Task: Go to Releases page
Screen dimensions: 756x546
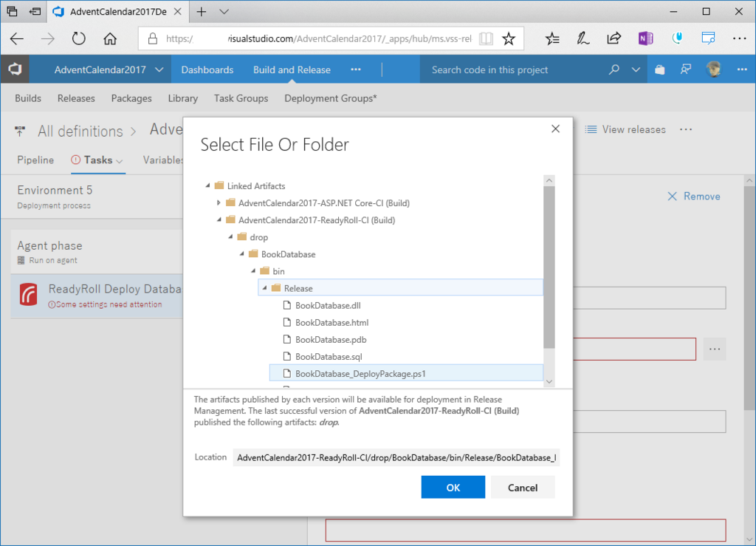Action: 76,98
